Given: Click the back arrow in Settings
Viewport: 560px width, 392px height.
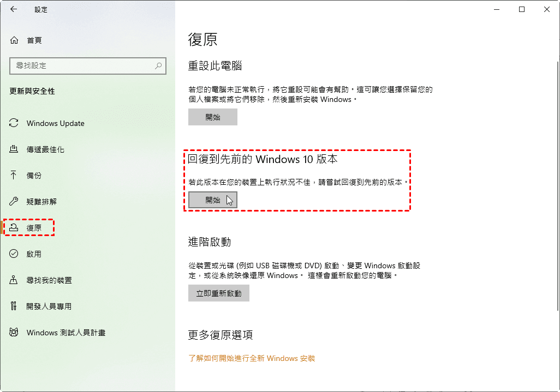Looking at the screenshot, I should tap(14, 9).
